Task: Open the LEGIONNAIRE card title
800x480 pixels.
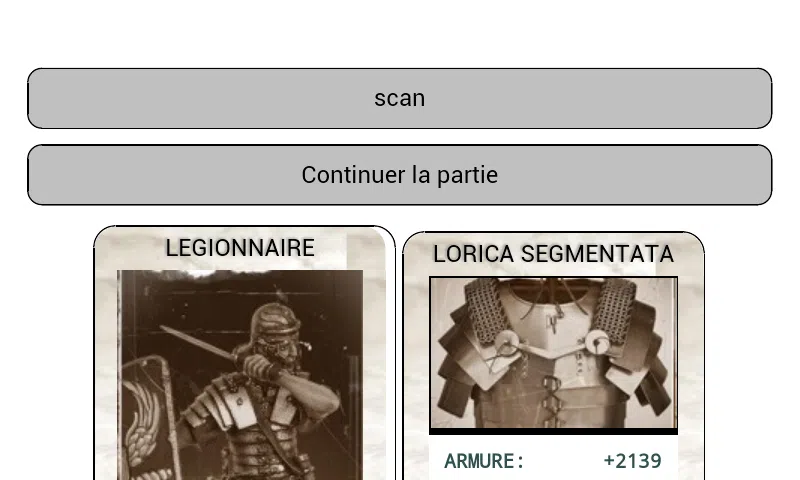Action: point(240,248)
